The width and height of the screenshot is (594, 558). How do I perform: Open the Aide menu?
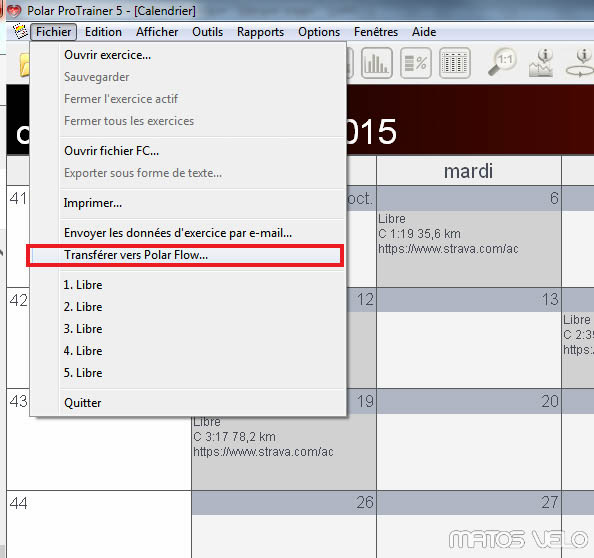click(424, 32)
